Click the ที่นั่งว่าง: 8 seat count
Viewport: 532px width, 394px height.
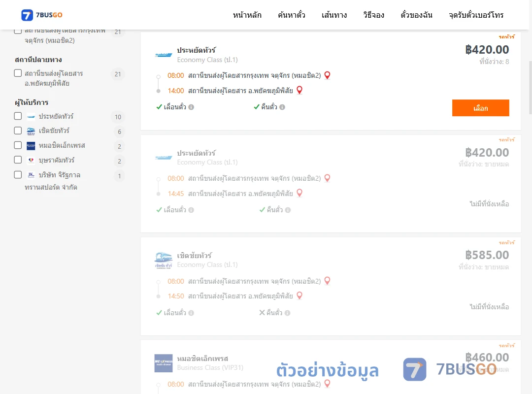point(494,62)
